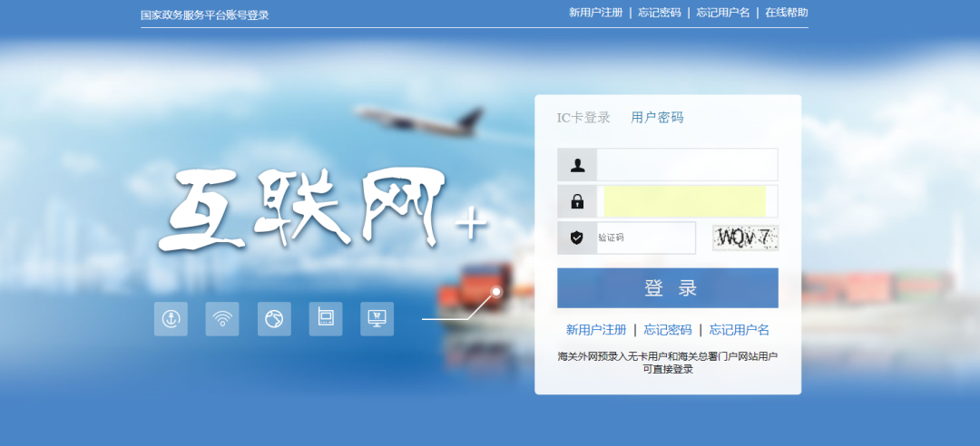Click the anchor icon below the 互联网+ logo
This screenshot has width=980, height=446.
coord(171,319)
